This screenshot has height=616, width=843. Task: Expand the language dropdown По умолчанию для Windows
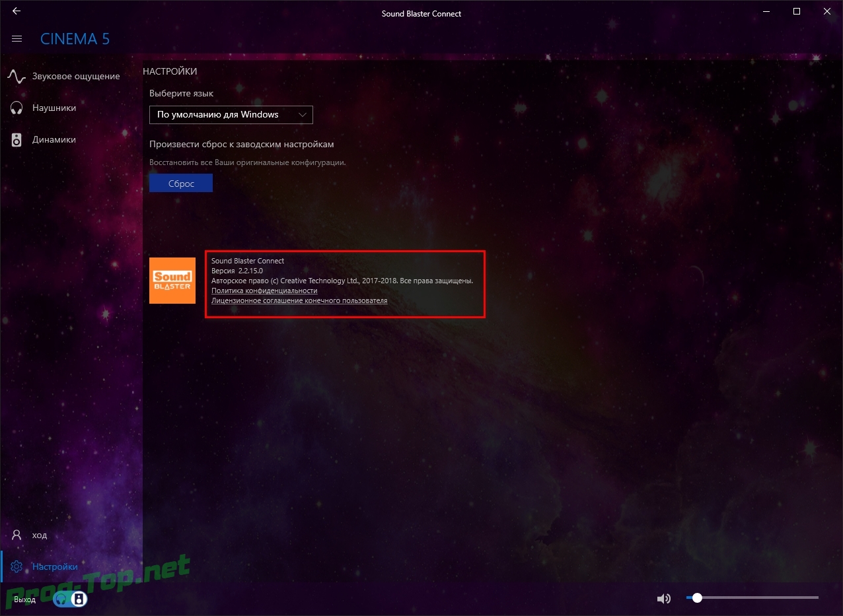point(231,114)
